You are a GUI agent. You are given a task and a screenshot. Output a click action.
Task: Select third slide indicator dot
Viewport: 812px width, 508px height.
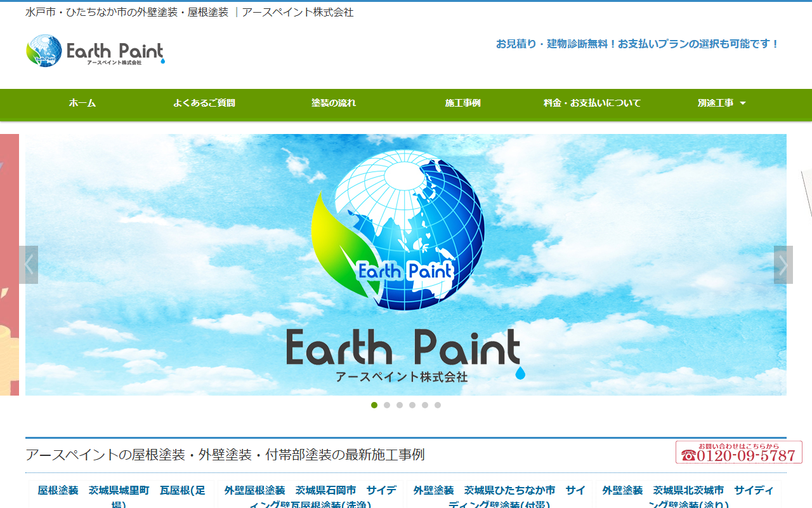pos(400,405)
